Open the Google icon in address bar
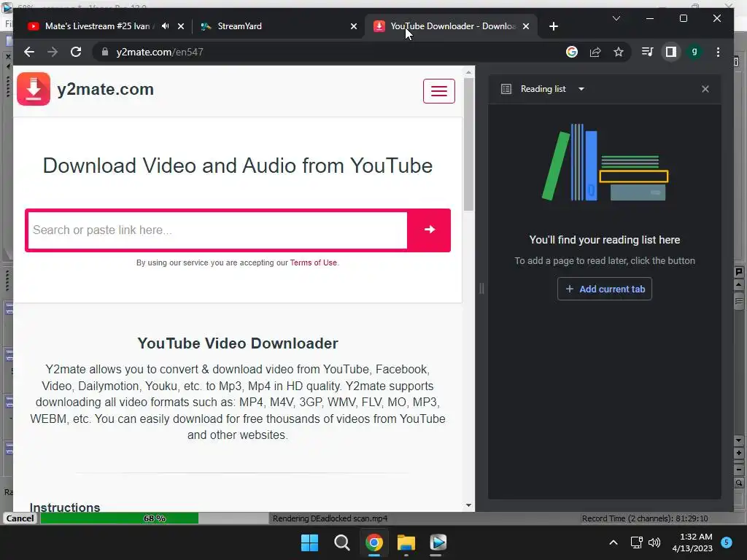 (x=572, y=52)
